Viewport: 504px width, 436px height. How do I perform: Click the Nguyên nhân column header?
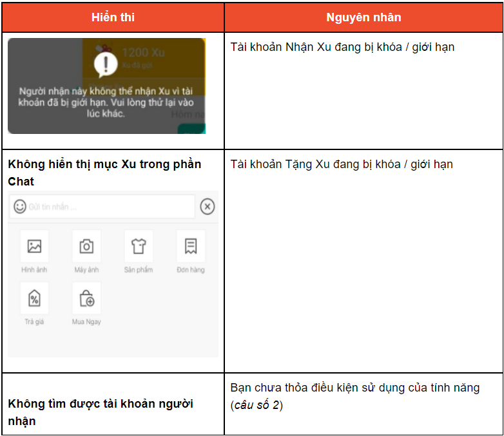pos(363,17)
